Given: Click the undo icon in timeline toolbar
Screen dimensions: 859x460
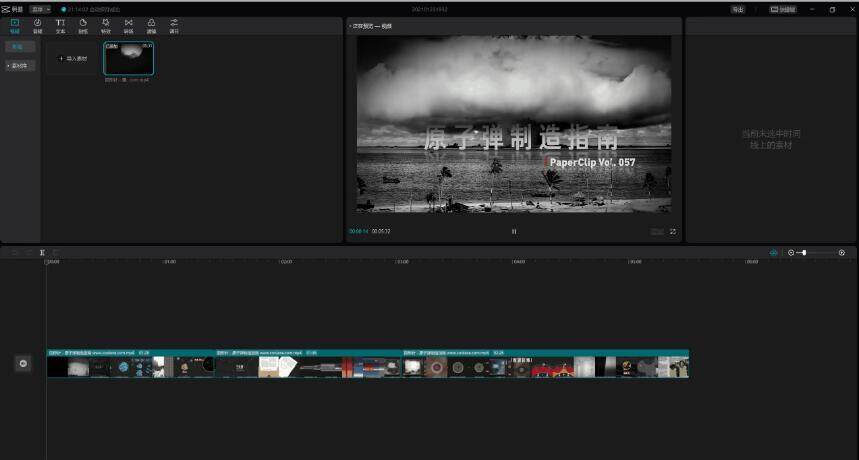Looking at the screenshot, I should coord(15,252).
